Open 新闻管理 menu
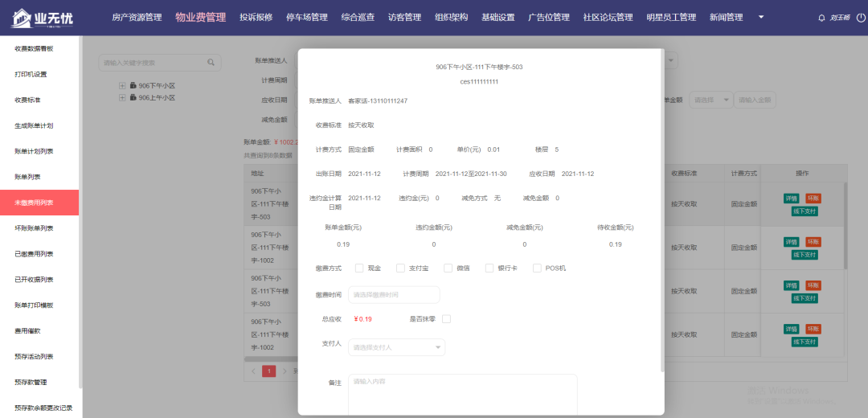 coord(727,18)
